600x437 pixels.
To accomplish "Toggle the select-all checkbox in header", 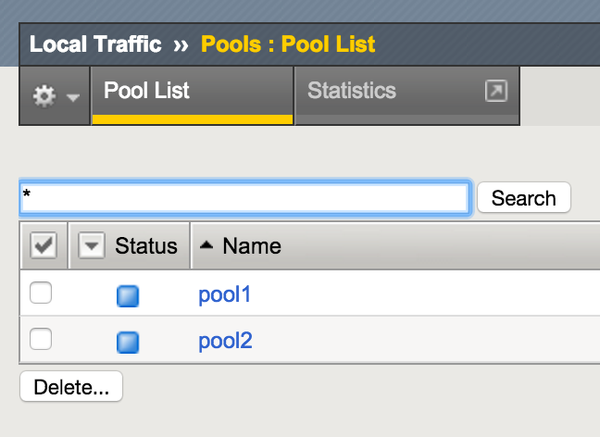I will coord(44,246).
